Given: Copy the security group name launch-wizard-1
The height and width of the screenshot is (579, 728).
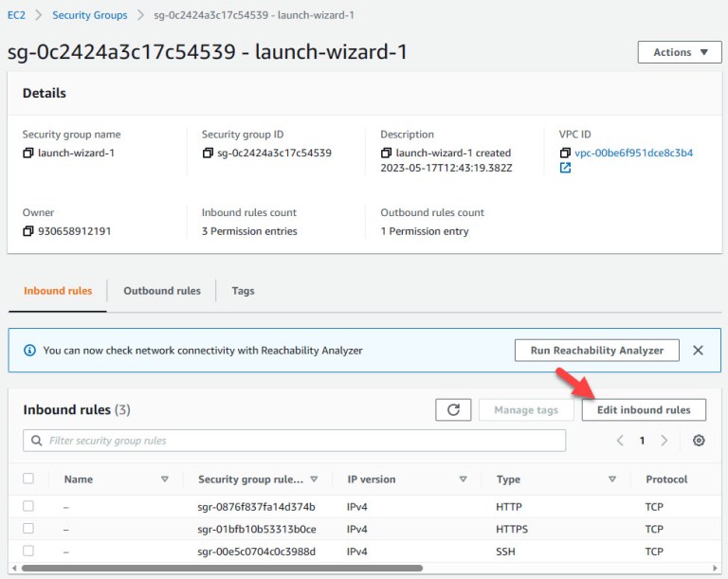Looking at the screenshot, I should tap(27, 153).
